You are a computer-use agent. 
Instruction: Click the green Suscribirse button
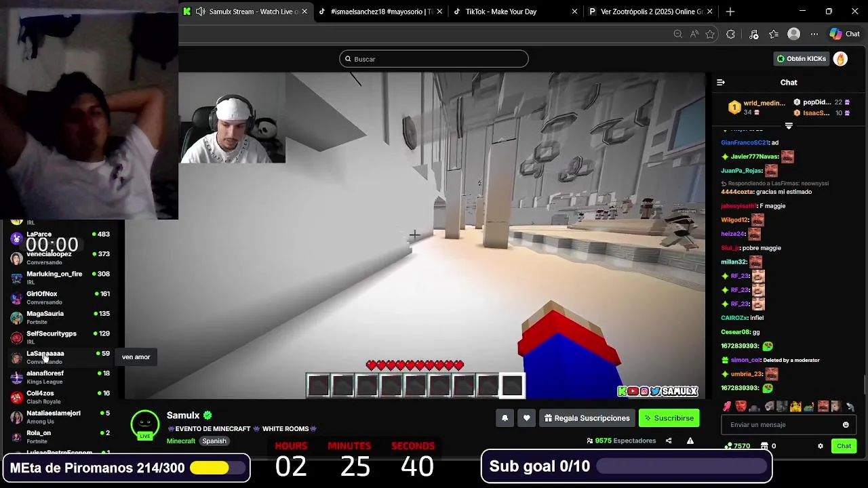(669, 418)
